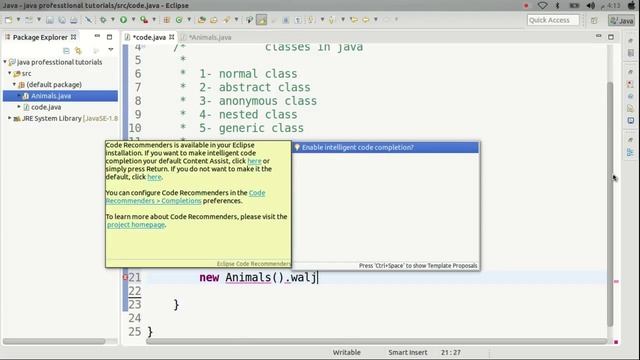Click the New Java Class icon

(x=179, y=20)
